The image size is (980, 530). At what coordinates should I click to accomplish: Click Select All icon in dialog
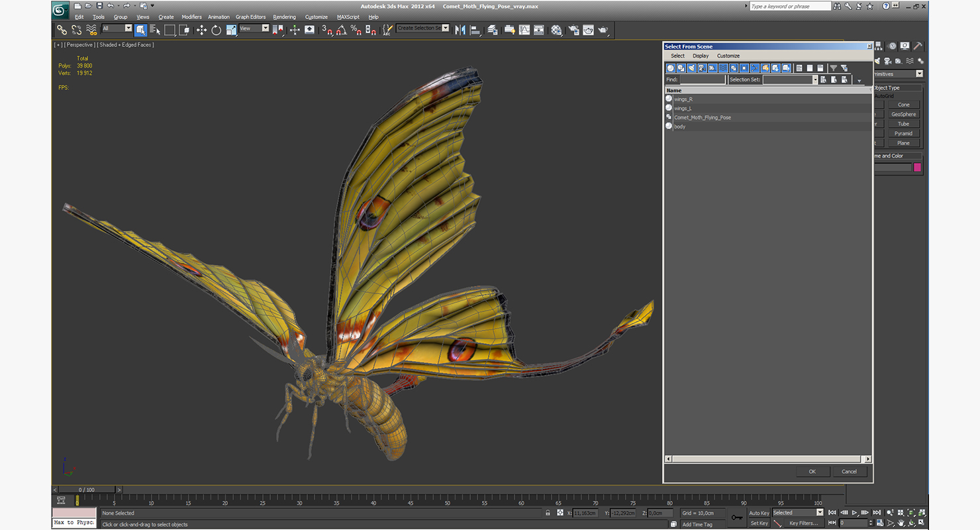tap(799, 68)
